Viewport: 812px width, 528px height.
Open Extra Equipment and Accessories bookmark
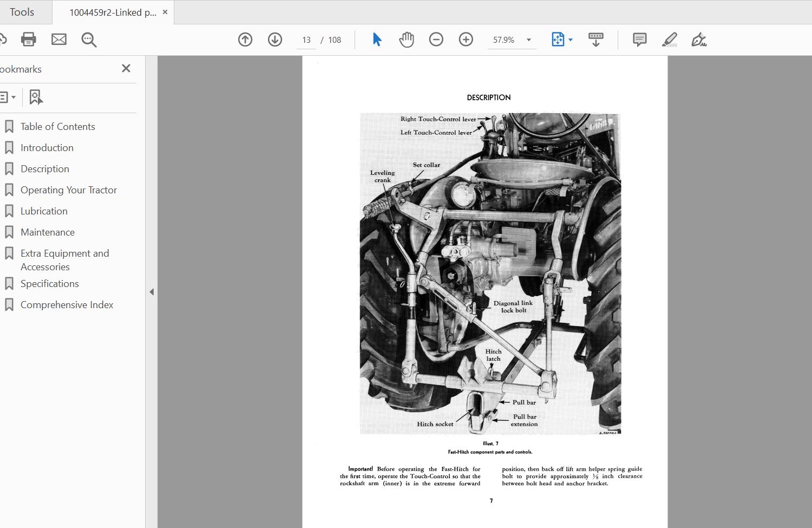point(65,260)
